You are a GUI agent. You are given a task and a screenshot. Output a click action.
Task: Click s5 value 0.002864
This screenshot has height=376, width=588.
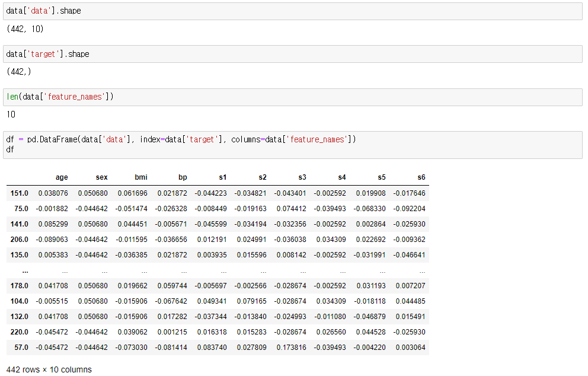click(370, 224)
